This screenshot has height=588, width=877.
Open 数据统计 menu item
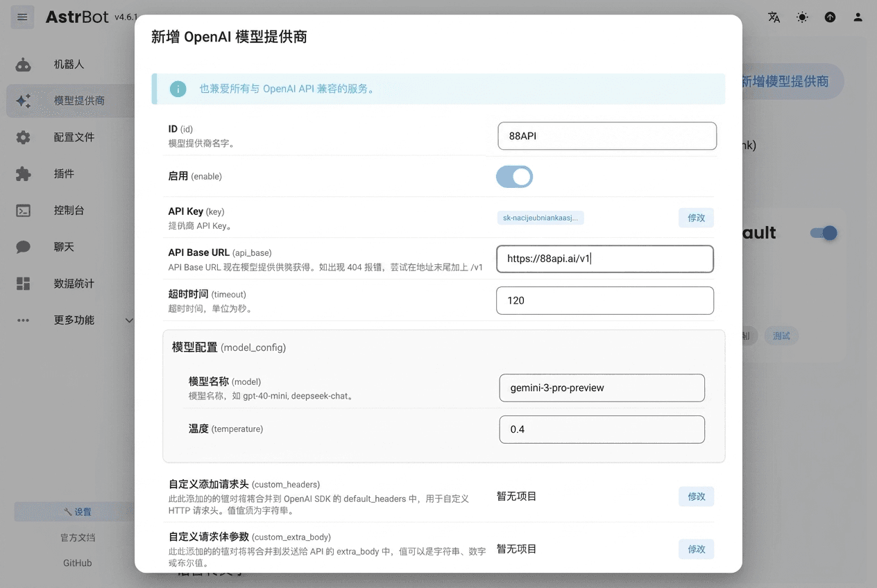click(74, 284)
